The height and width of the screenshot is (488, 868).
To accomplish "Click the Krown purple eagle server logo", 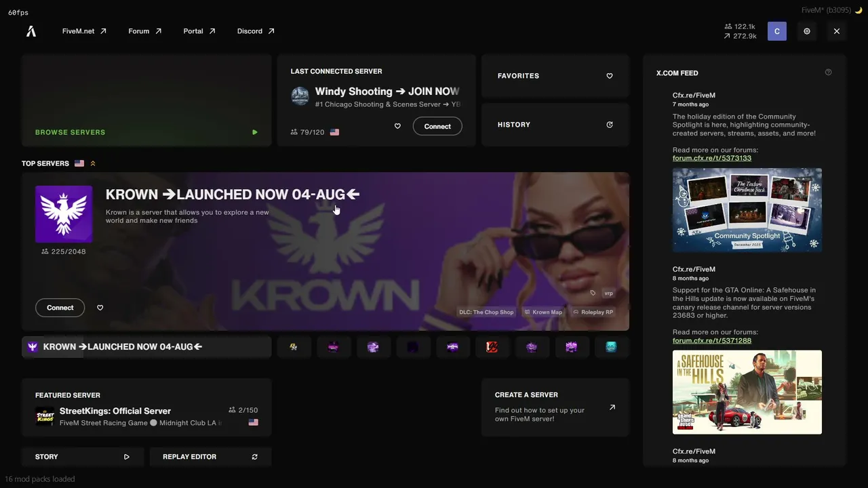I will 64,214.
